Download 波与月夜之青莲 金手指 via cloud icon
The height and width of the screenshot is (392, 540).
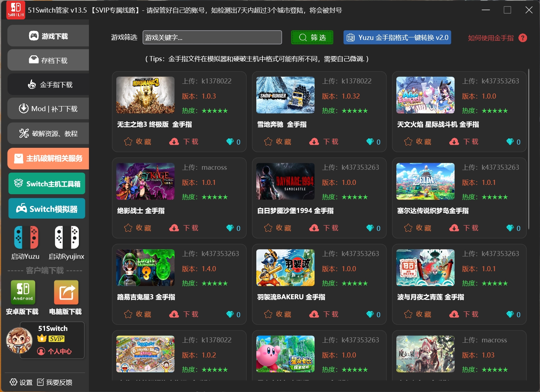coord(454,314)
